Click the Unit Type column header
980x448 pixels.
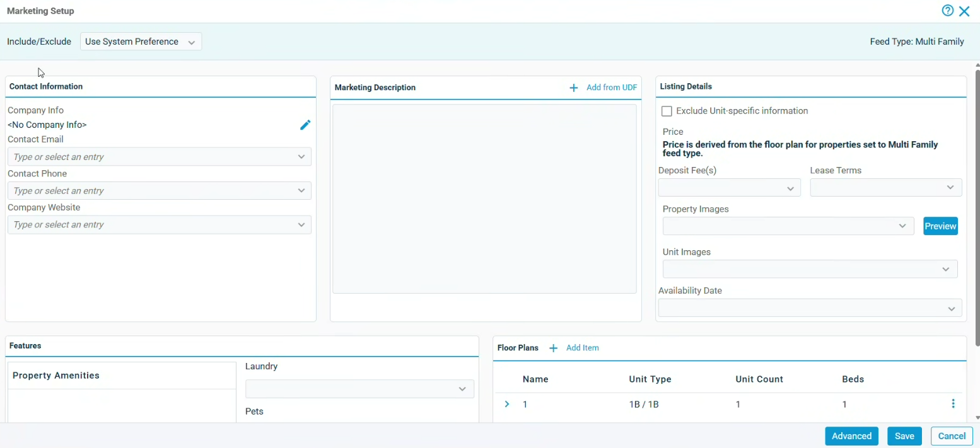tap(650, 379)
